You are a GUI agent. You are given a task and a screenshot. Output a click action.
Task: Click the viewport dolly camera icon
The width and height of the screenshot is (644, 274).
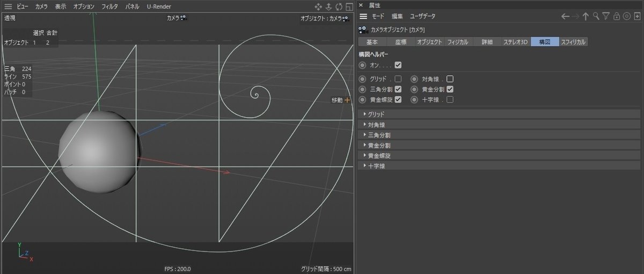(328, 6)
